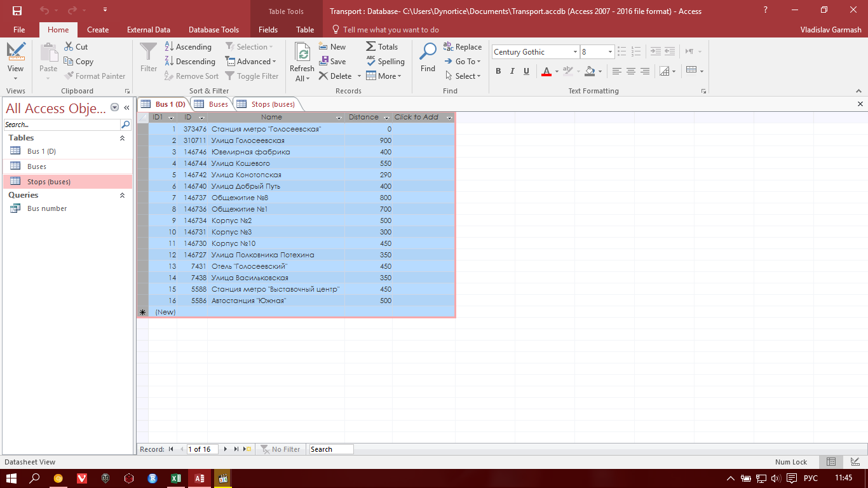Click Windows Start button
868x488 pixels.
pyautogui.click(x=11, y=478)
